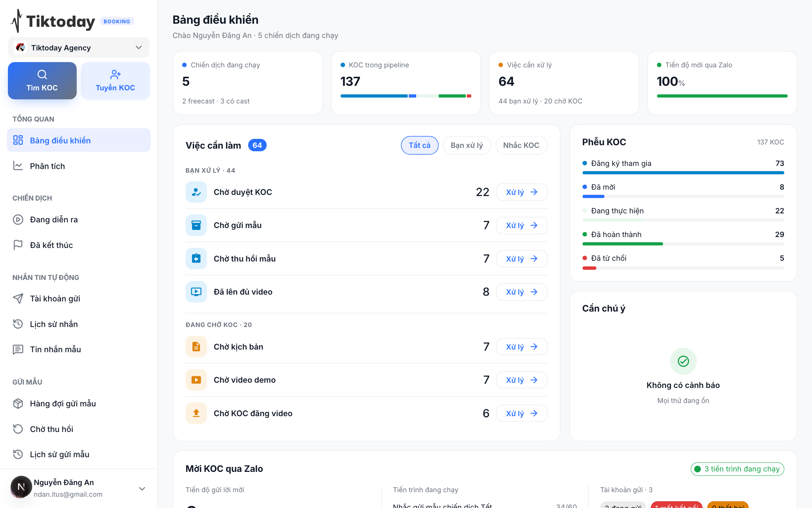The width and height of the screenshot is (812, 508).
Task: Select the Nhắc KOC filter tab
Action: pyautogui.click(x=521, y=145)
